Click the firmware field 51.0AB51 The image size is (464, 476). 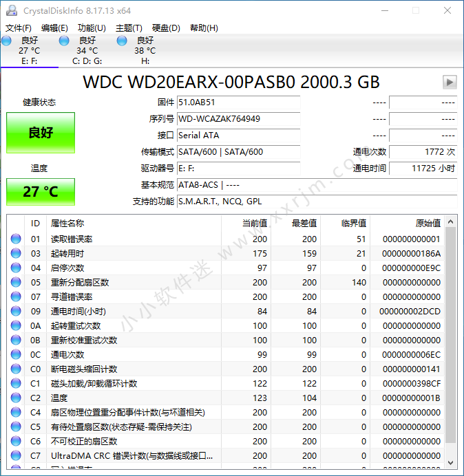239,102
